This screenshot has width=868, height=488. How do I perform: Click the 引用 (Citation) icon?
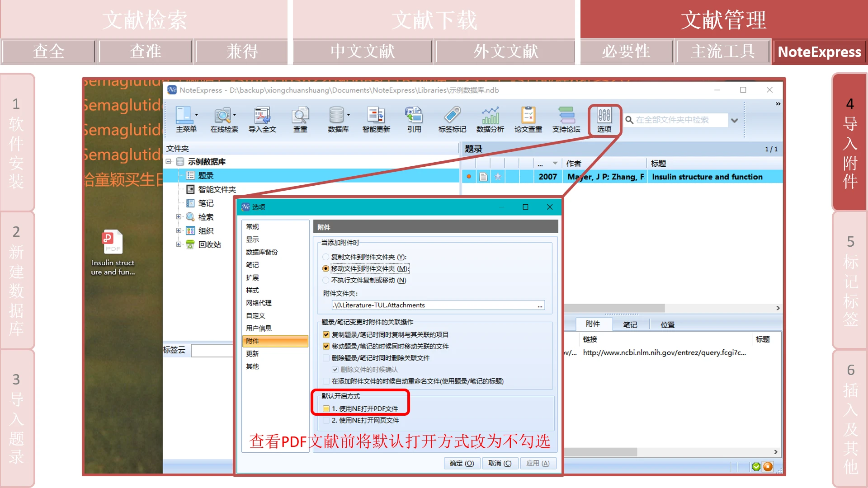click(413, 118)
